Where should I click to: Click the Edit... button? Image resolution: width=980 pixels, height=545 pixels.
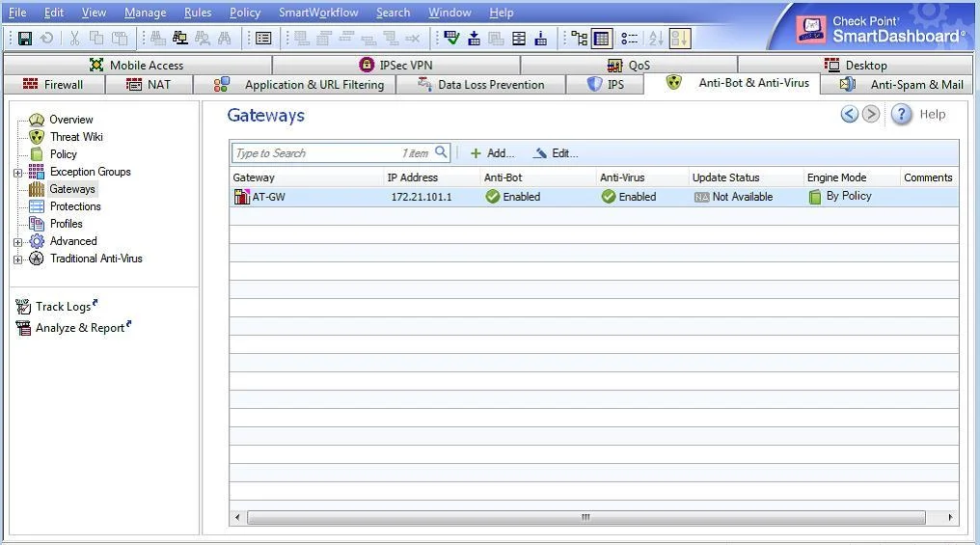pyautogui.click(x=557, y=153)
